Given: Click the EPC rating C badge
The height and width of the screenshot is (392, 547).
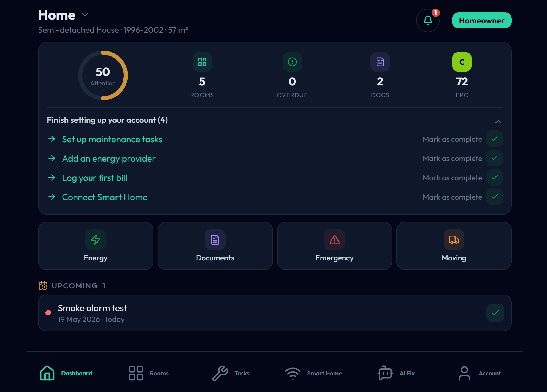Looking at the screenshot, I should 462,62.
